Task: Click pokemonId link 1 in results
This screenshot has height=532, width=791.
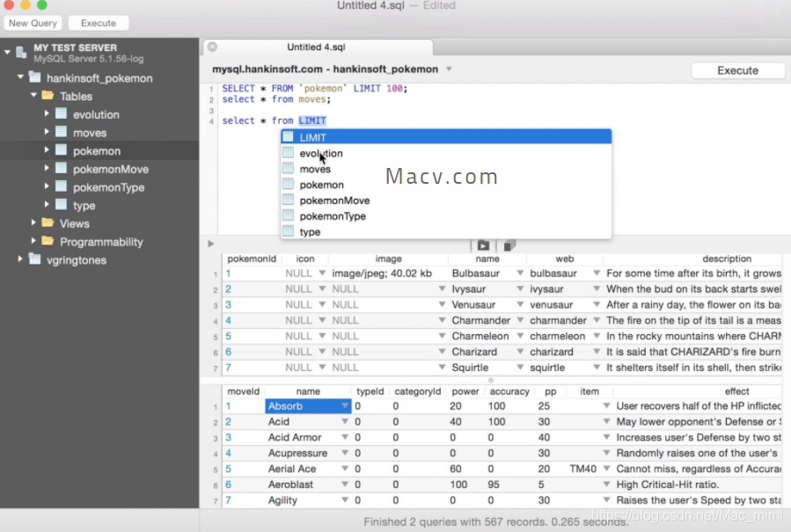Action: click(x=229, y=273)
